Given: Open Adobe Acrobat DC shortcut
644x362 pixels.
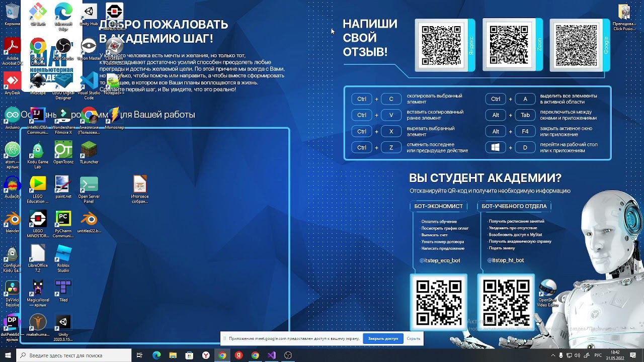Looking at the screenshot, I should coord(12,51).
